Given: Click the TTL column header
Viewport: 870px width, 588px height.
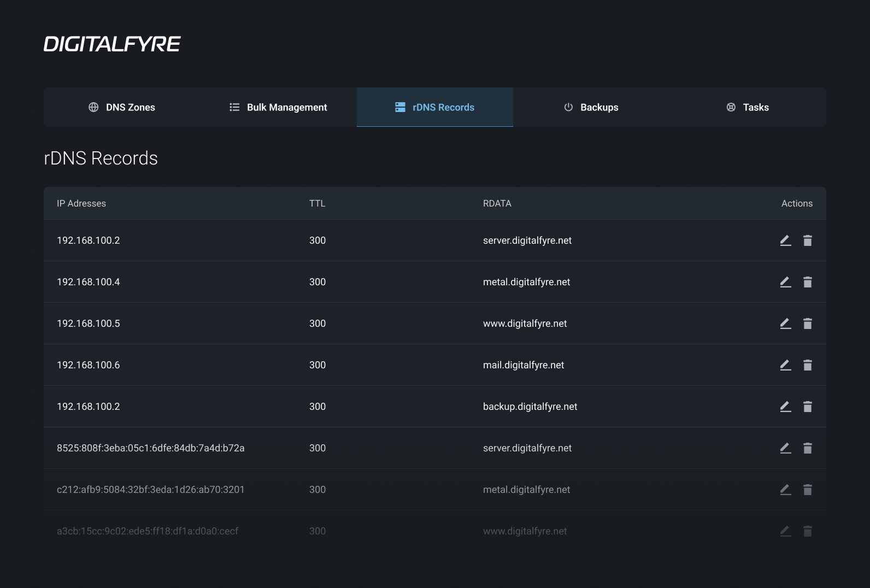Looking at the screenshot, I should pos(317,203).
